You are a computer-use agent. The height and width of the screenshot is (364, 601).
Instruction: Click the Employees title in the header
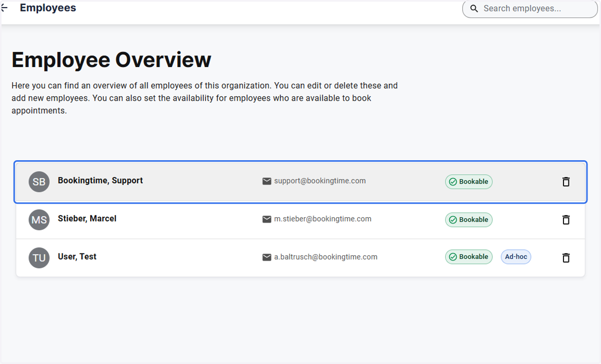point(48,8)
